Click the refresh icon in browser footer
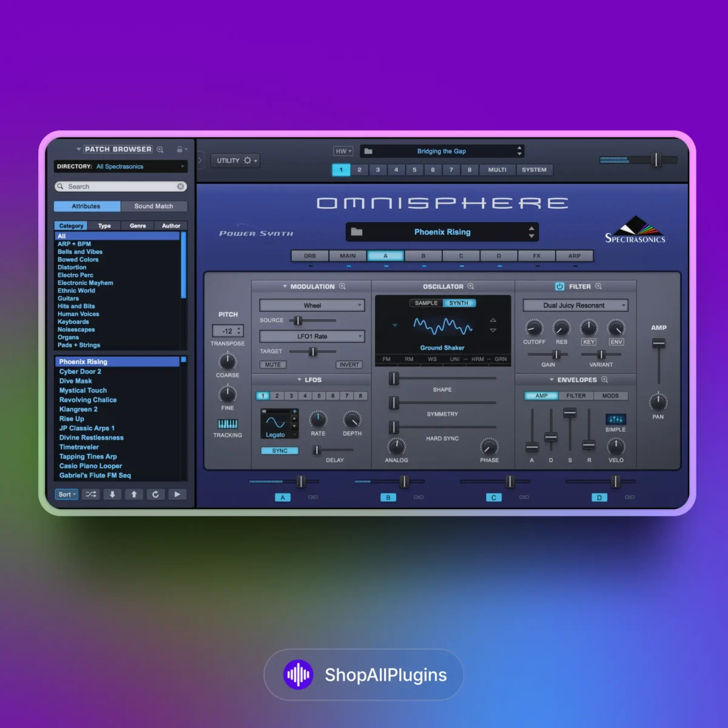The image size is (728, 728). click(x=155, y=494)
